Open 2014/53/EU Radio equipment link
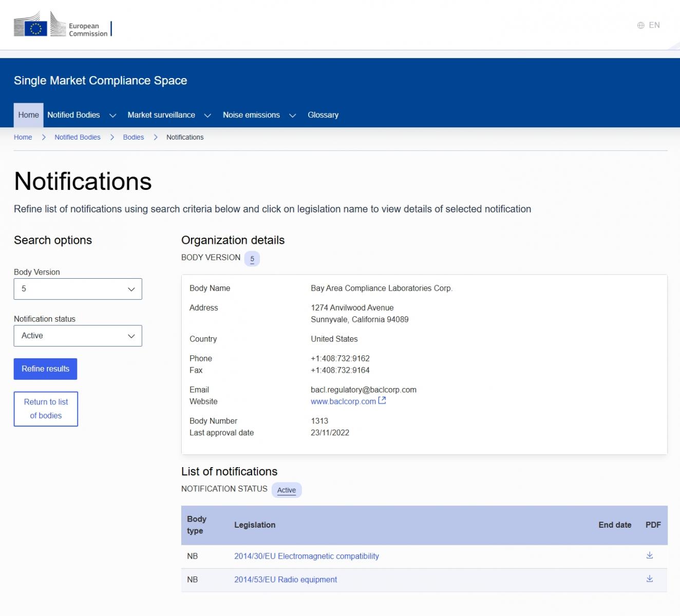The image size is (680, 616). [285, 580]
